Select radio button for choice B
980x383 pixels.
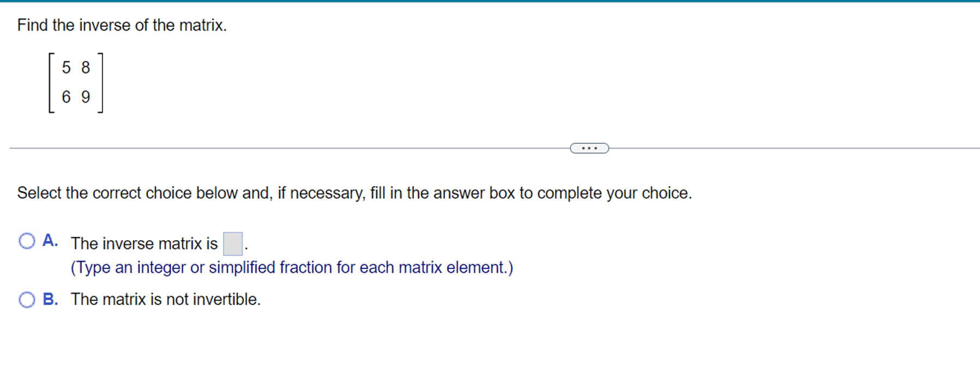(x=27, y=300)
